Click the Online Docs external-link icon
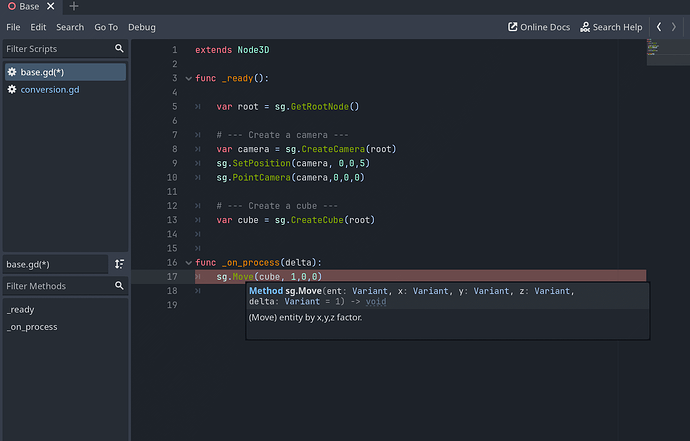This screenshot has width=690, height=441. 513,27
